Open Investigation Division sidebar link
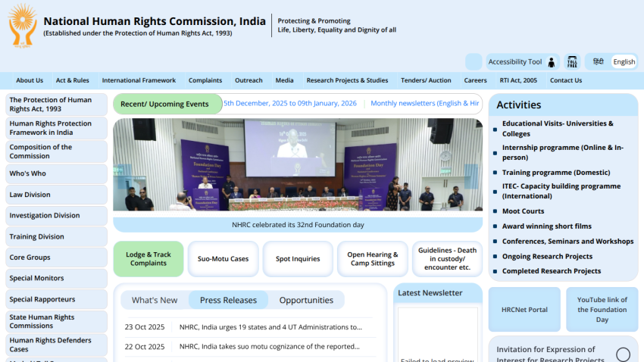Viewport: 644px width, 362px height. pyautogui.click(x=56, y=216)
